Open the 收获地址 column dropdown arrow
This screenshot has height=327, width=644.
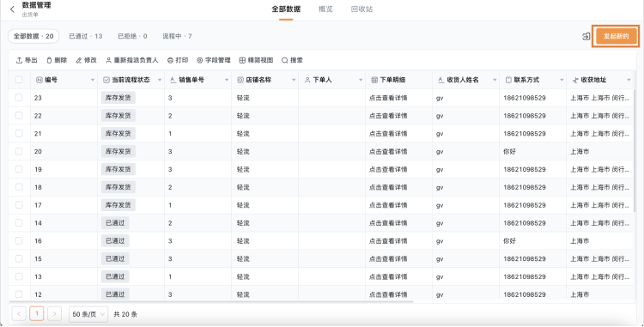[628, 80]
